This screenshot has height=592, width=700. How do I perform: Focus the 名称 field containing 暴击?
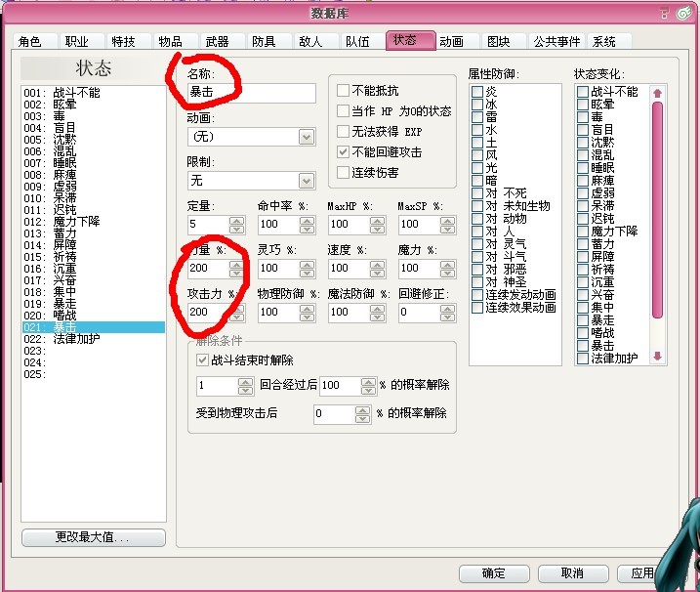[251, 93]
